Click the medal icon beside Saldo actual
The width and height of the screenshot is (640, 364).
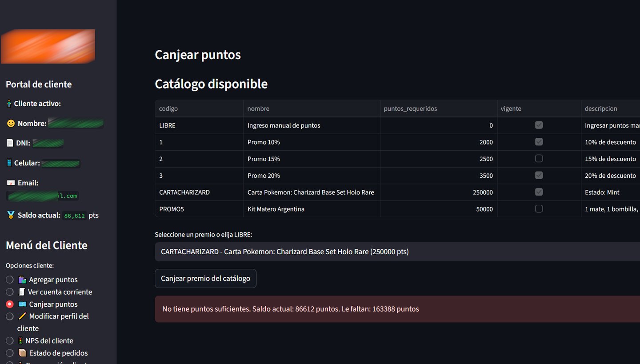coord(11,215)
